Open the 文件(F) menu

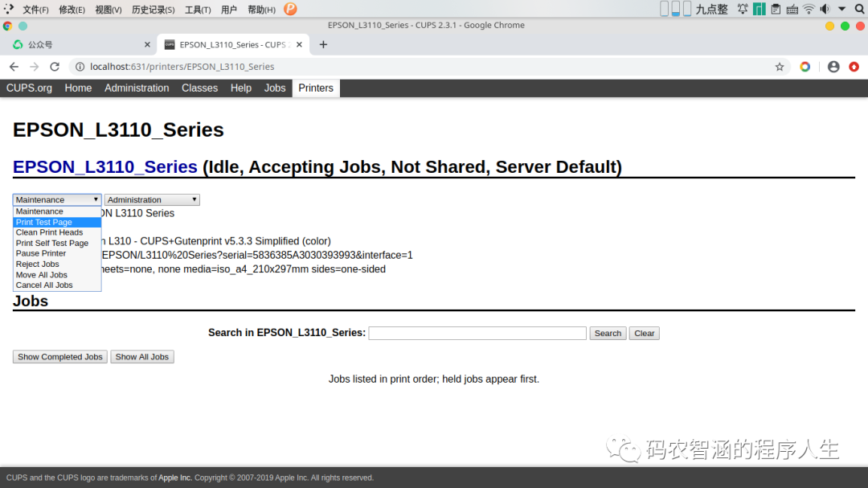click(x=35, y=10)
